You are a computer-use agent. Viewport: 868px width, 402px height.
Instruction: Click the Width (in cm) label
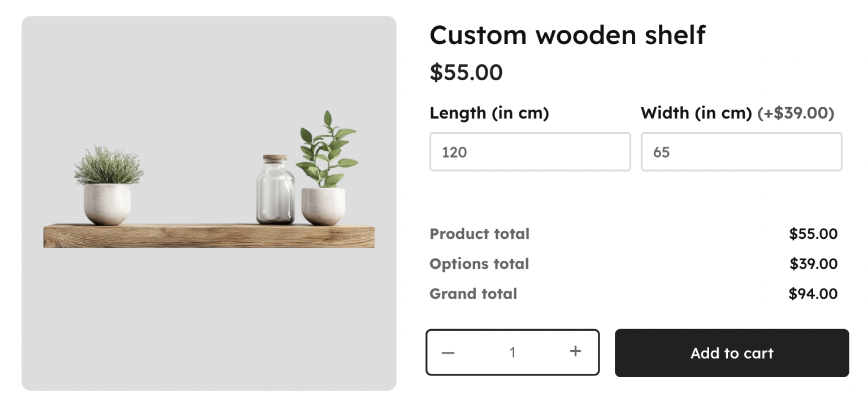tap(696, 113)
